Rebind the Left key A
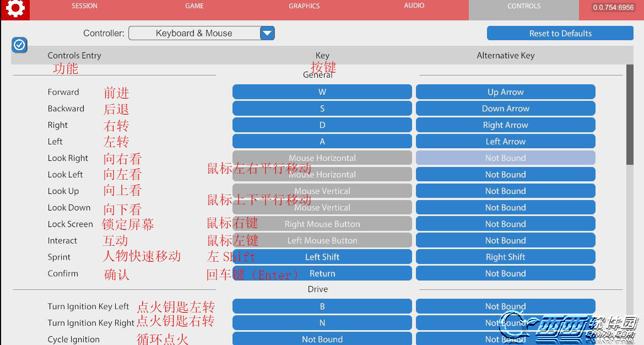Screen dimensions: 644x345 click(322, 141)
